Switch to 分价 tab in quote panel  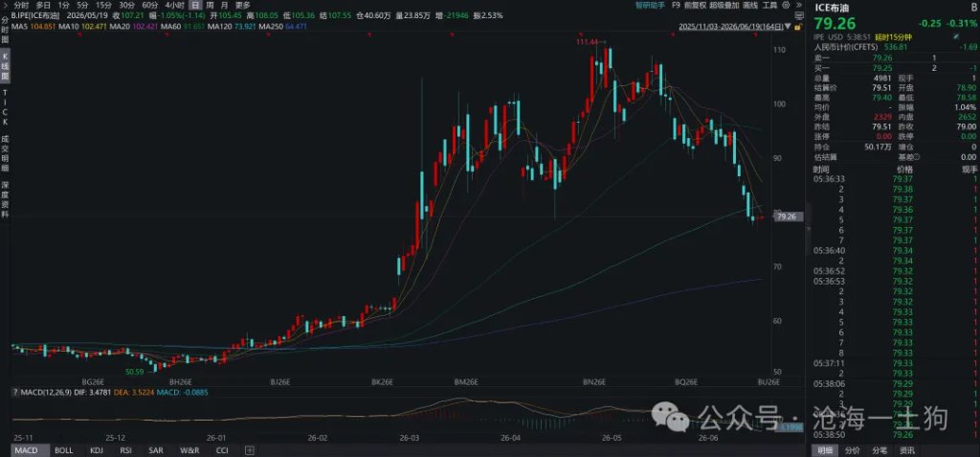click(x=852, y=450)
